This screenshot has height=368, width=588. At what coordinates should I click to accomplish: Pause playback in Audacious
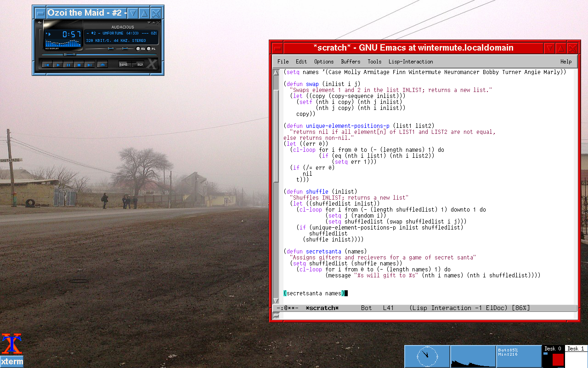(68, 65)
